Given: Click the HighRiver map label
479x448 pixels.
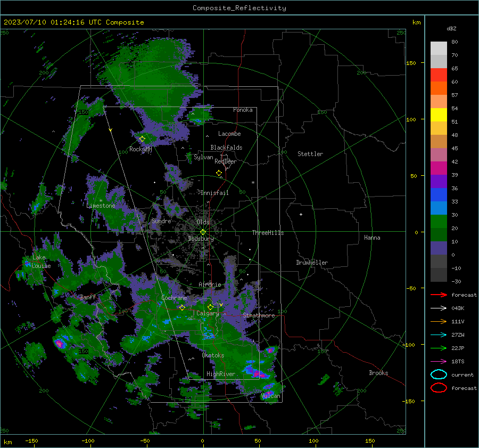Looking at the screenshot, I should click(x=221, y=374).
